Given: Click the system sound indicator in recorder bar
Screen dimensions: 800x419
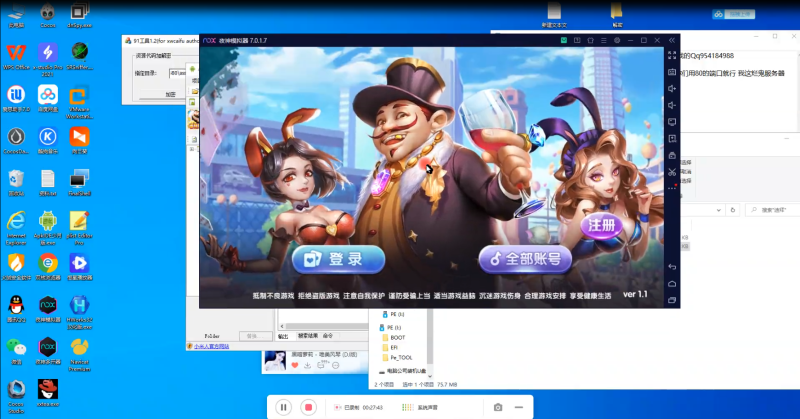Looking at the screenshot, I should click(420, 407).
